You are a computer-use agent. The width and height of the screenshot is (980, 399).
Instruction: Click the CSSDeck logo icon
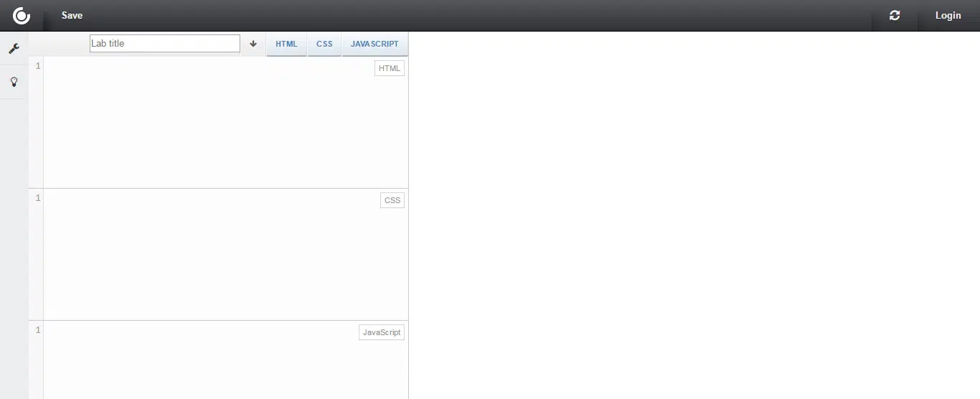pos(22,15)
